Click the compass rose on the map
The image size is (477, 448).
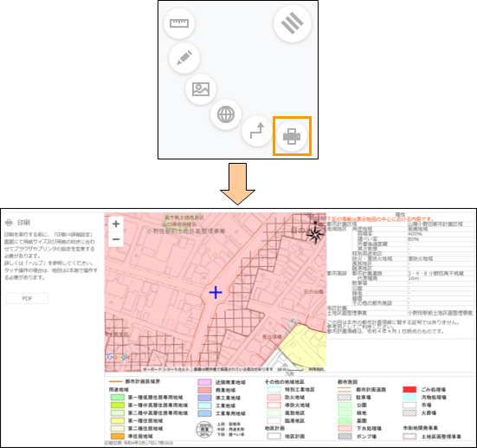coord(315,234)
